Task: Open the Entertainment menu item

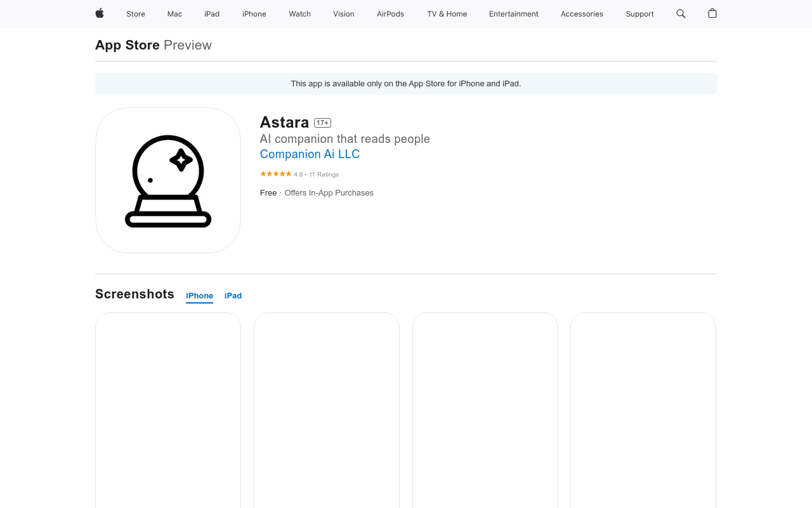Action: tap(514, 14)
